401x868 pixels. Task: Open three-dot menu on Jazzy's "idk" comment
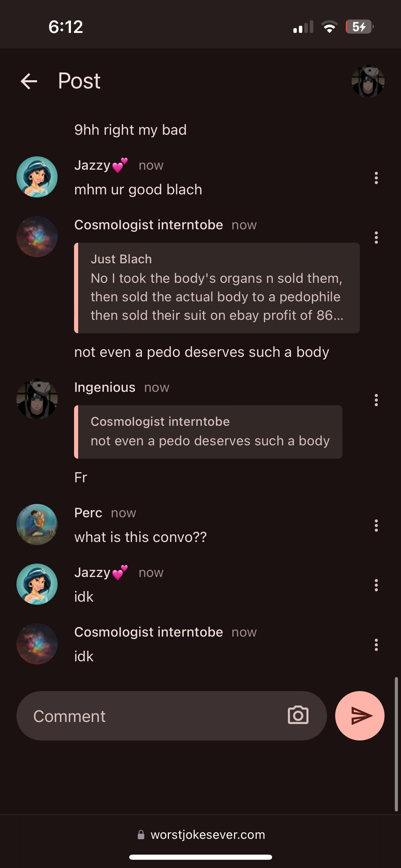point(376,585)
